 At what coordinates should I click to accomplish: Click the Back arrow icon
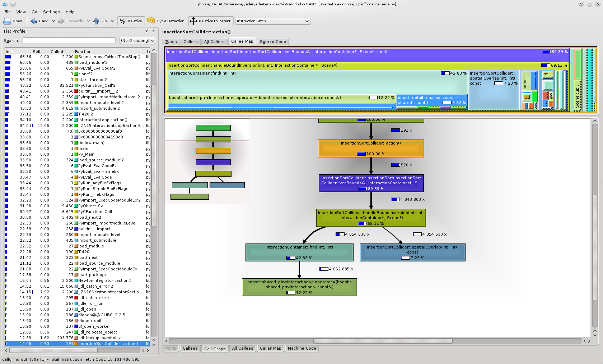coord(34,21)
